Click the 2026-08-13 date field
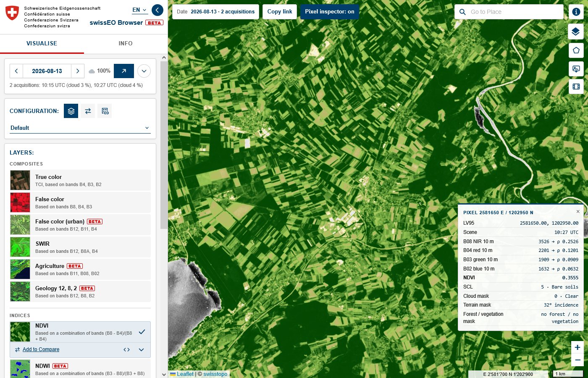588x378 pixels. 47,71
